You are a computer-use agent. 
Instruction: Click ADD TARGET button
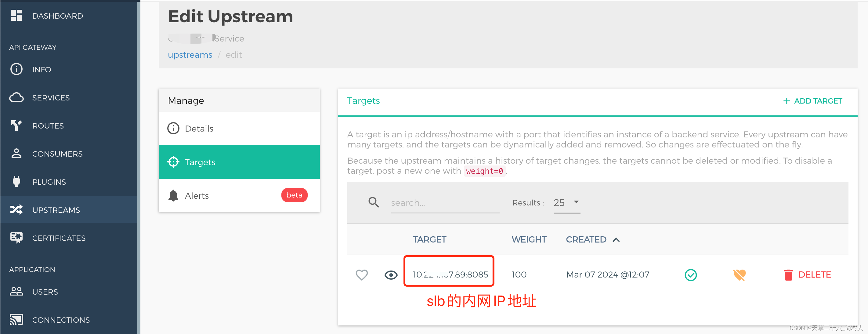(x=812, y=101)
